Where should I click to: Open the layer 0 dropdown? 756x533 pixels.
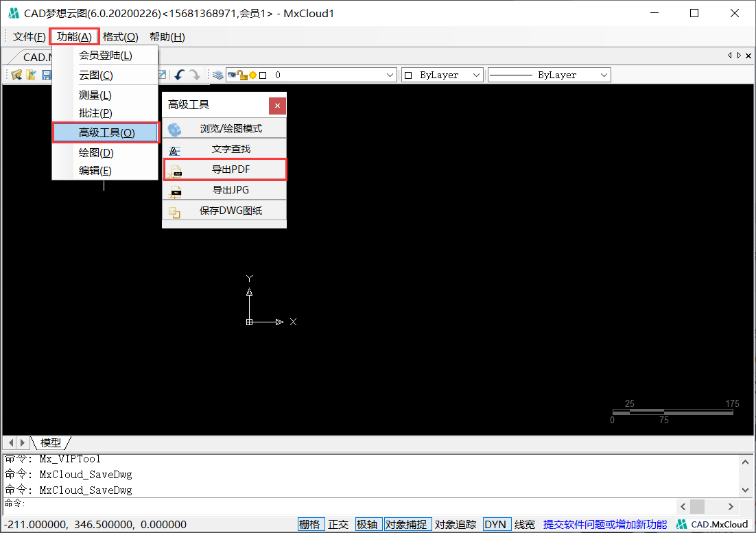[x=390, y=75]
